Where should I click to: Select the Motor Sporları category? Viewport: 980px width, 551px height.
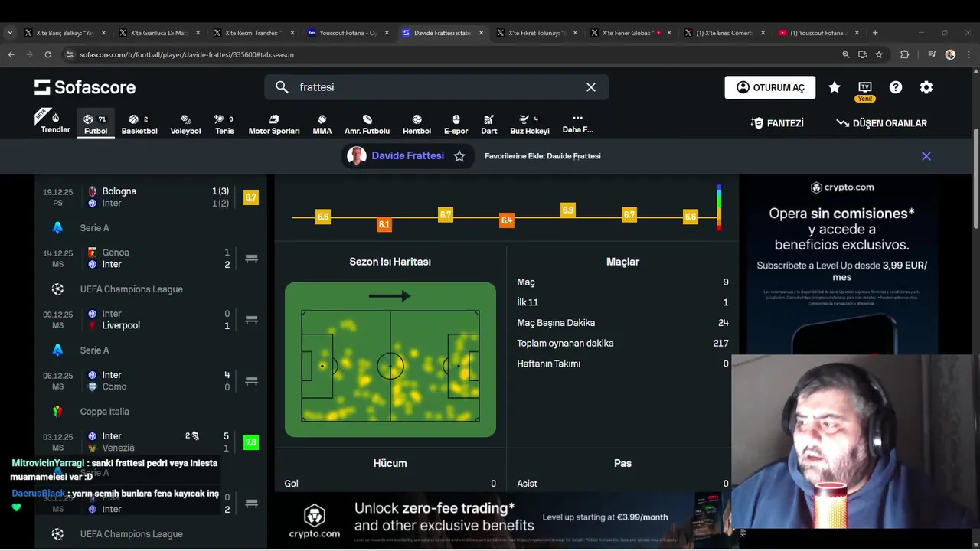pos(274,124)
